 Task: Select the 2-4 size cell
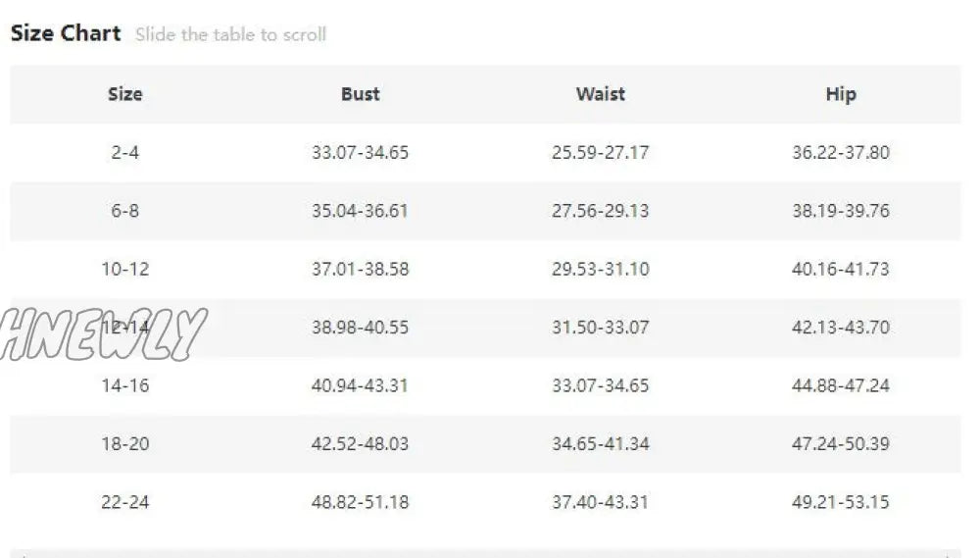coord(125,152)
